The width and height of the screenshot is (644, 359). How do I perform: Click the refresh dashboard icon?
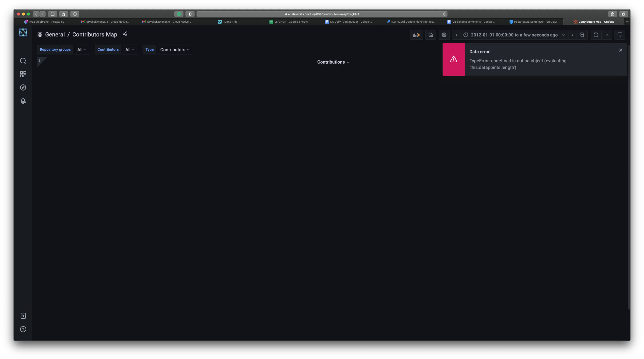click(x=596, y=35)
